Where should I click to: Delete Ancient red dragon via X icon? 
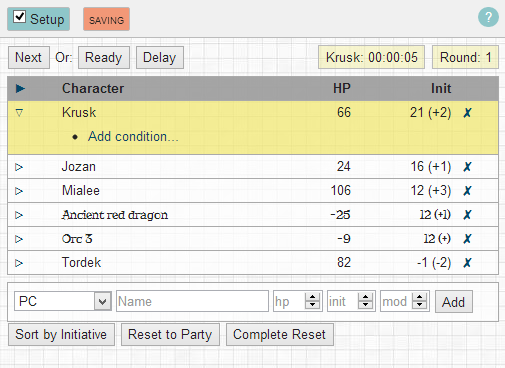coord(467,215)
